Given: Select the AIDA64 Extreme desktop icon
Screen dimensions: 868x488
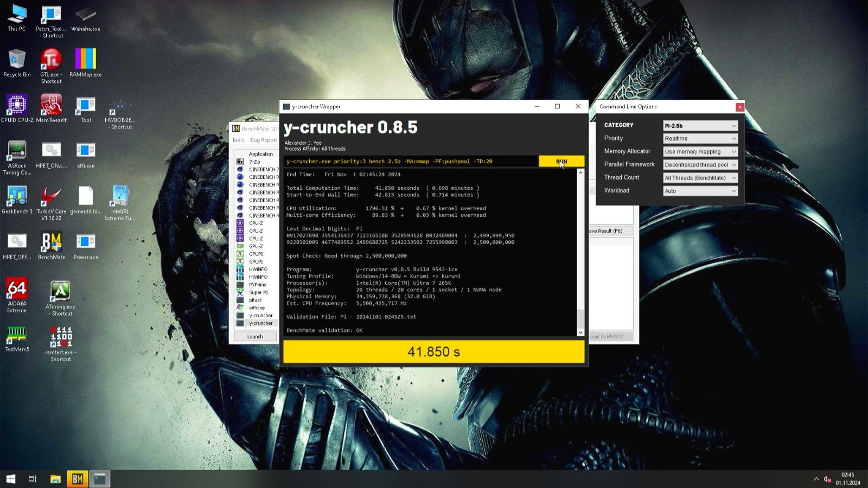Looking at the screenshot, I should pos(17,295).
